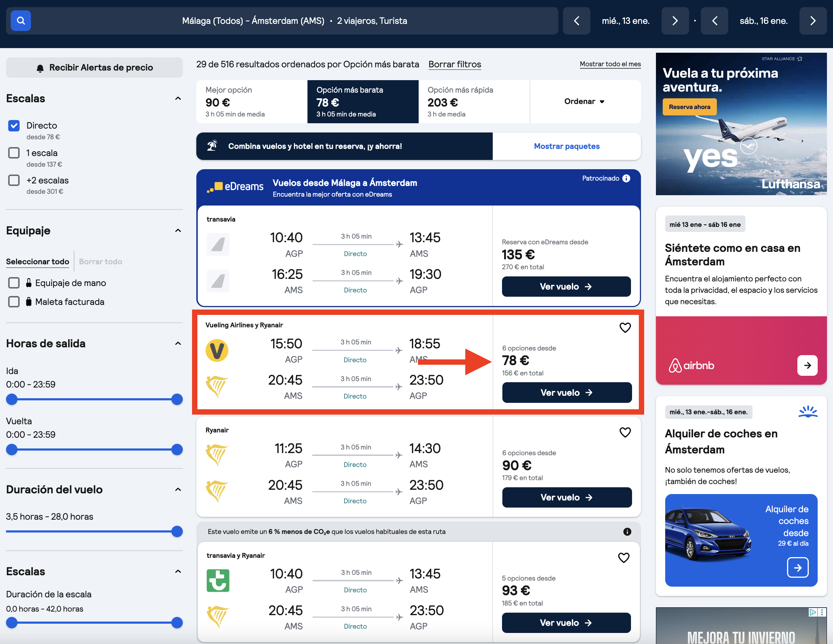Save Vueling Airlines y Ryanair flight heart

point(625,328)
